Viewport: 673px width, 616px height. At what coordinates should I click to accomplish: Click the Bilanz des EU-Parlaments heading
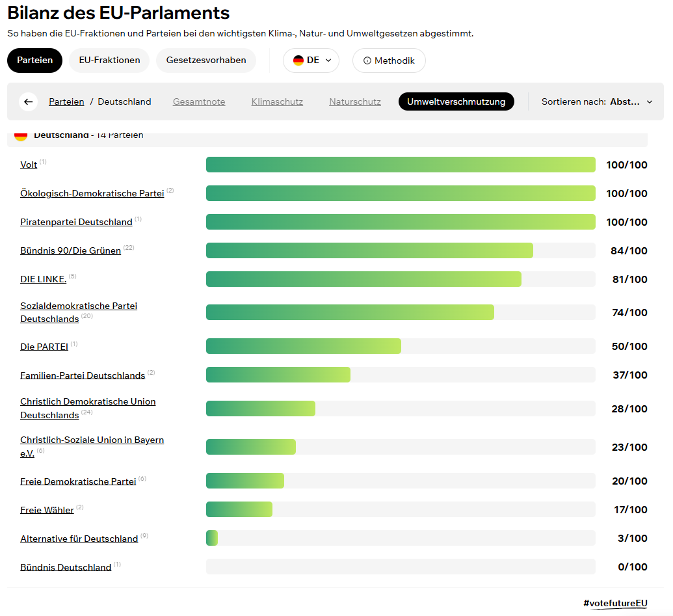(x=118, y=13)
